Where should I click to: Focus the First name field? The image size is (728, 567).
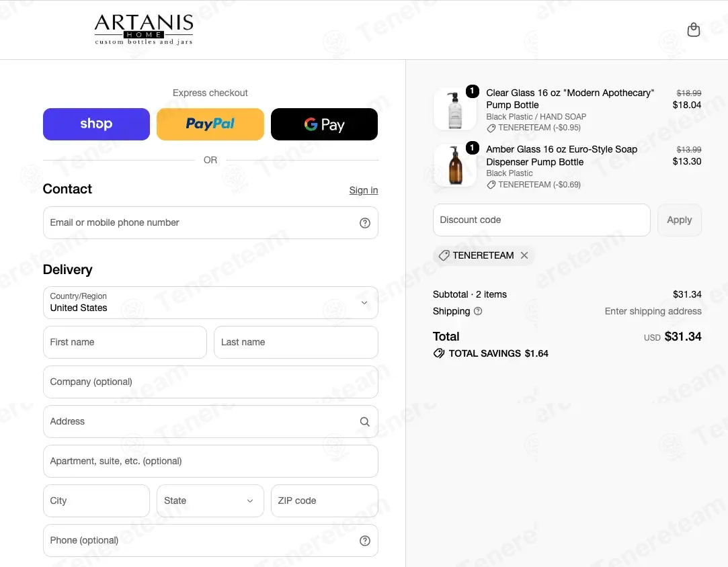[x=125, y=343]
